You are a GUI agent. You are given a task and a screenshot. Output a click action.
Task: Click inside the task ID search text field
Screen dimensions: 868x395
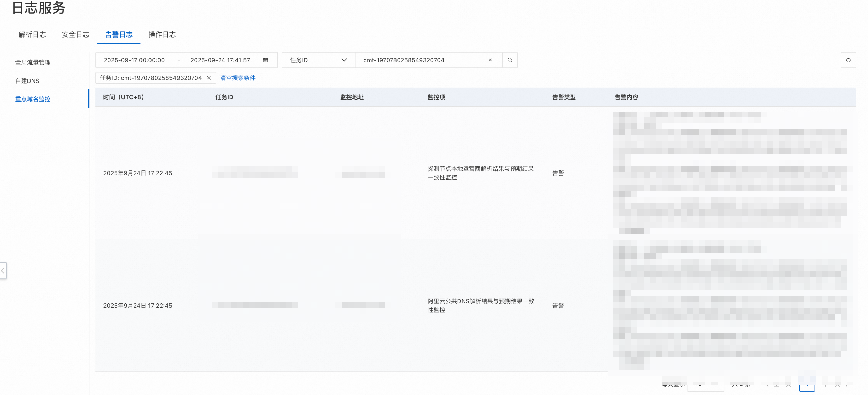(x=421, y=60)
